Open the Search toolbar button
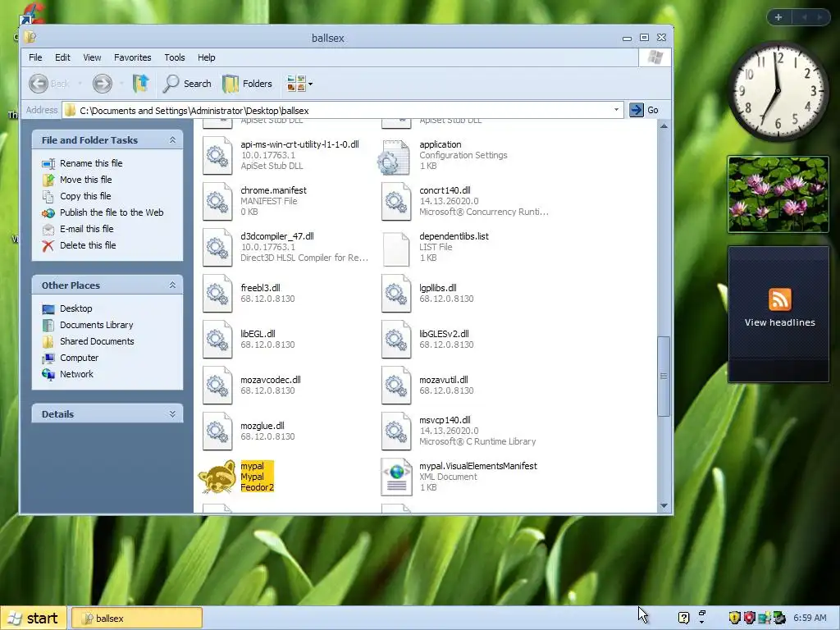The height and width of the screenshot is (630, 840). pyautogui.click(x=187, y=84)
